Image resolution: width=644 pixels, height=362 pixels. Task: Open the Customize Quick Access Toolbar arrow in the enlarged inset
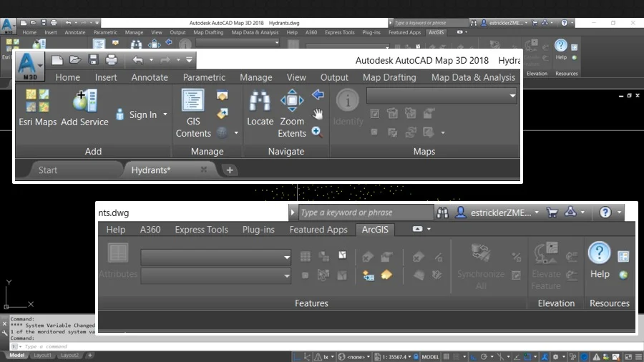[x=190, y=60]
